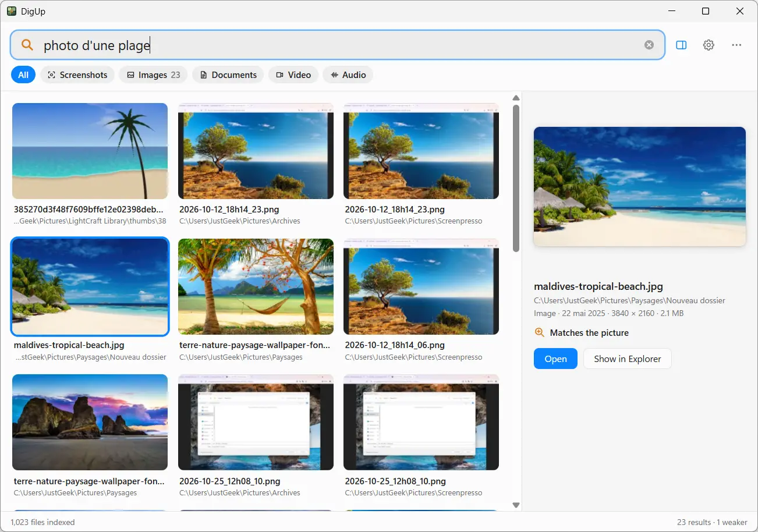Click the results vertical scrollbar thumb

(516, 178)
